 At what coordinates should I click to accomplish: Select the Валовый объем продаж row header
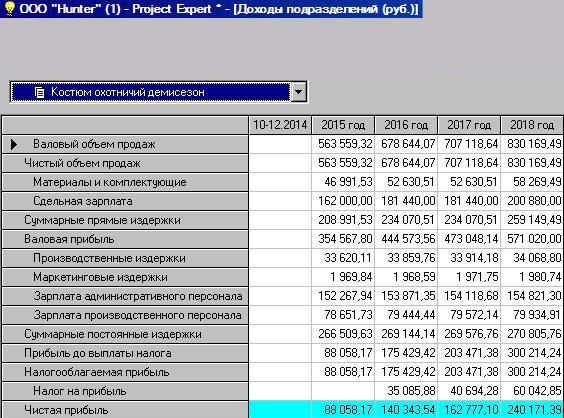(x=125, y=144)
